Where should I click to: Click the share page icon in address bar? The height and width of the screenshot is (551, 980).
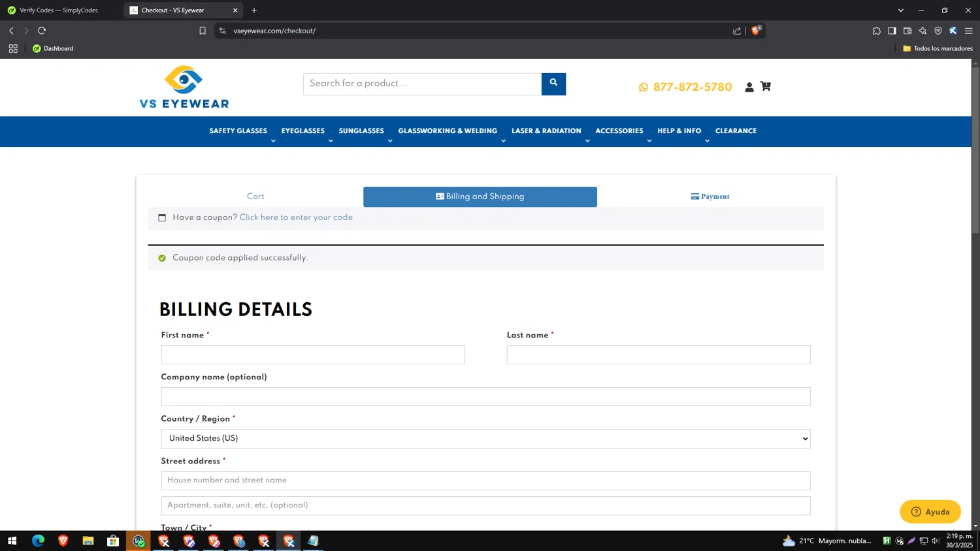coord(737,31)
